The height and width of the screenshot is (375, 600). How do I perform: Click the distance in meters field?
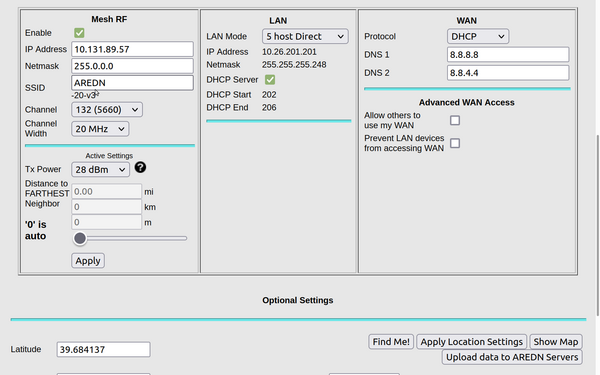click(x=106, y=222)
